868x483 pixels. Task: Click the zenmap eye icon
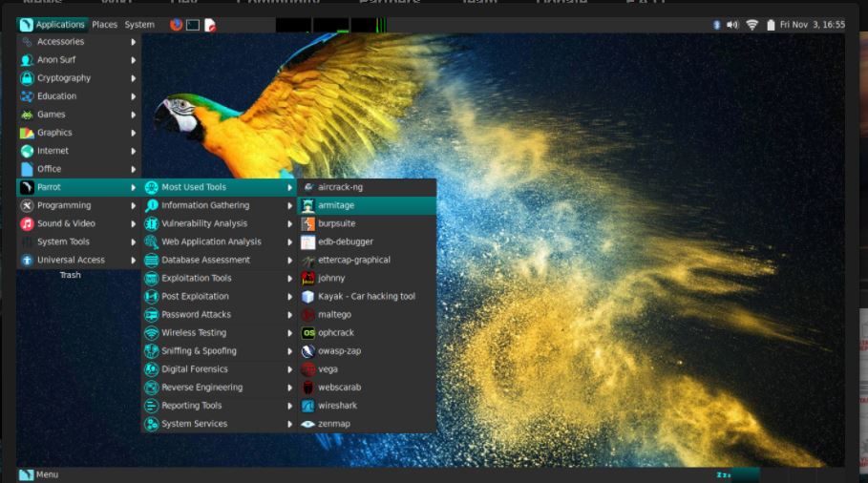point(307,424)
